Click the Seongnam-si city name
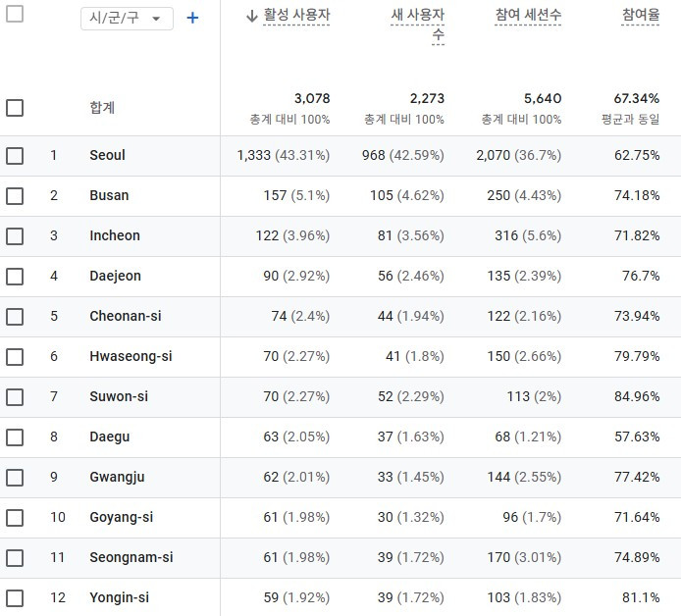Viewport: 681px width, 616px height. coord(131,557)
